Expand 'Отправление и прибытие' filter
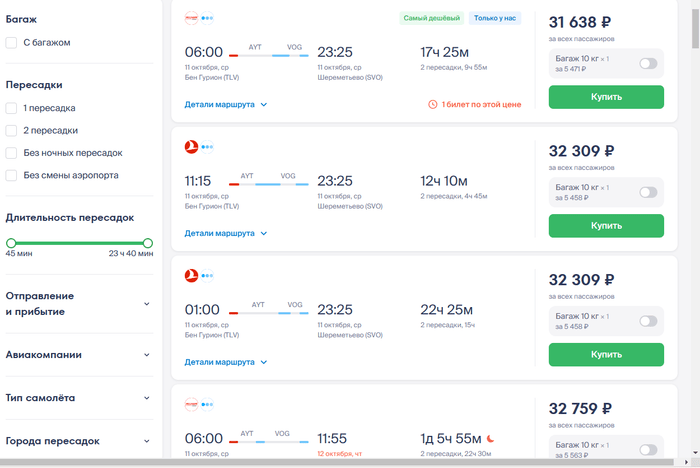Screen dimensions: 700x468 click(146, 304)
